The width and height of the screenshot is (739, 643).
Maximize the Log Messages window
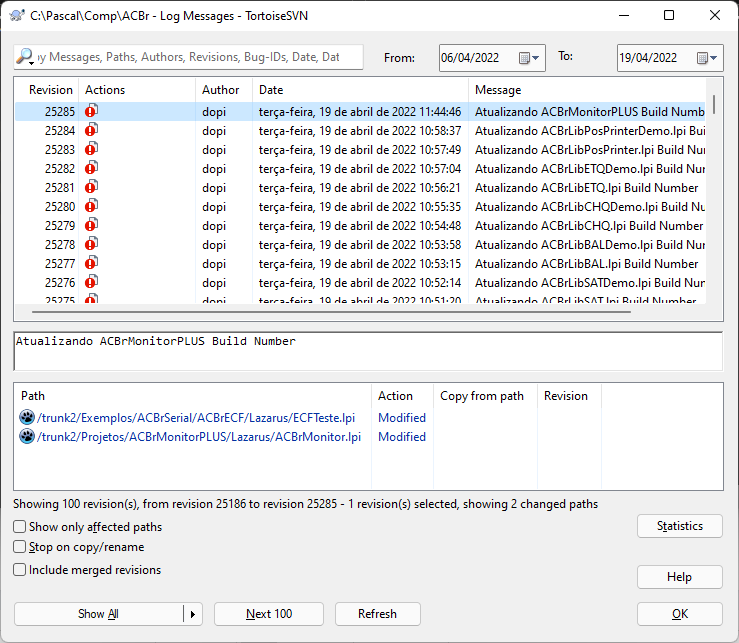[x=669, y=15]
